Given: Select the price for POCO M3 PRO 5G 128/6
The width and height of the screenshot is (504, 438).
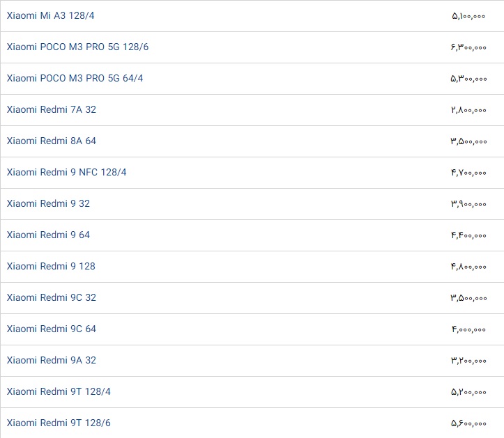Looking at the screenshot, I should point(468,47).
